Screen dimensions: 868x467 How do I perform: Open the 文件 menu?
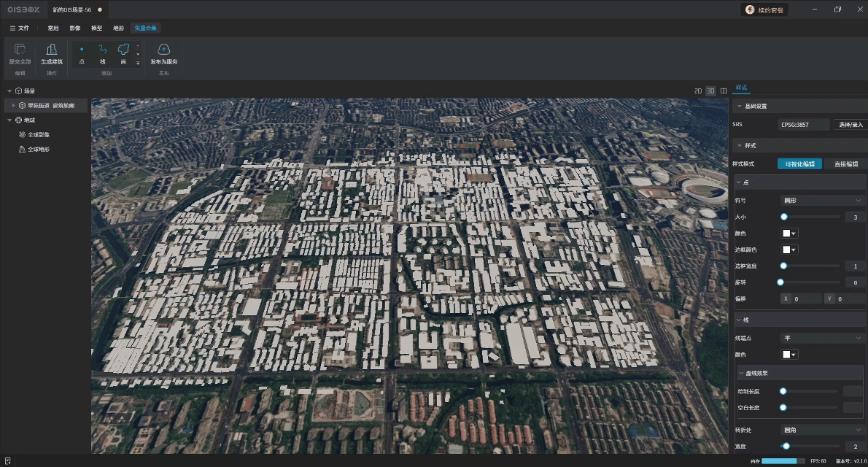pyautogui.click(x=20, y=28)
